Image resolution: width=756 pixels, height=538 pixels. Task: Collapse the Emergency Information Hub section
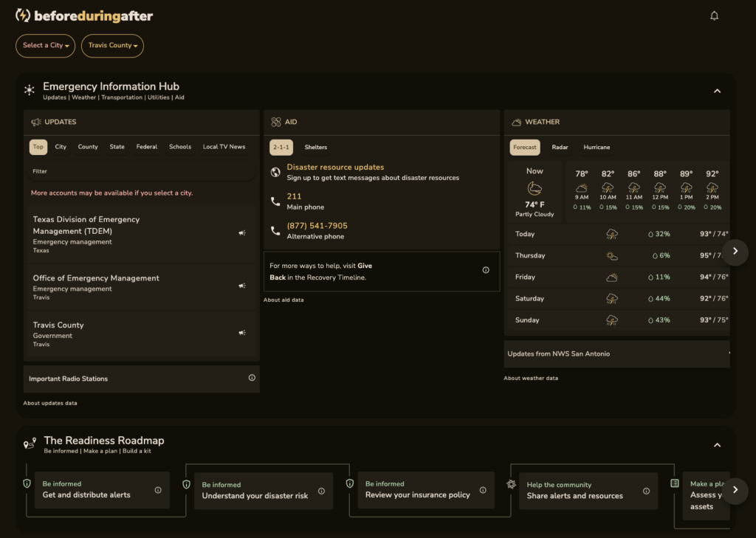pos(717,91)
